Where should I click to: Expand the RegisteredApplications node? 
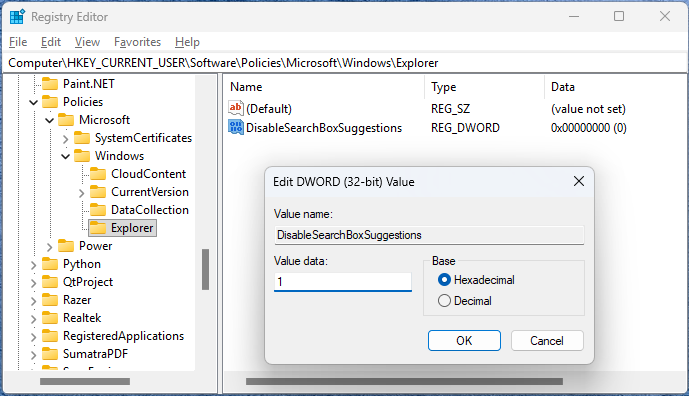[x=33, y=337]
